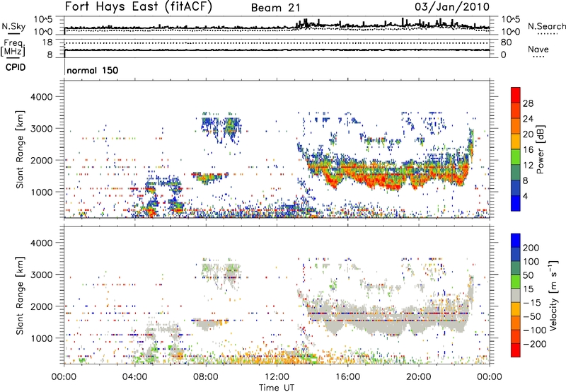
Task: Click the '12:00' time axis tick label
Action: coord(277,377)
